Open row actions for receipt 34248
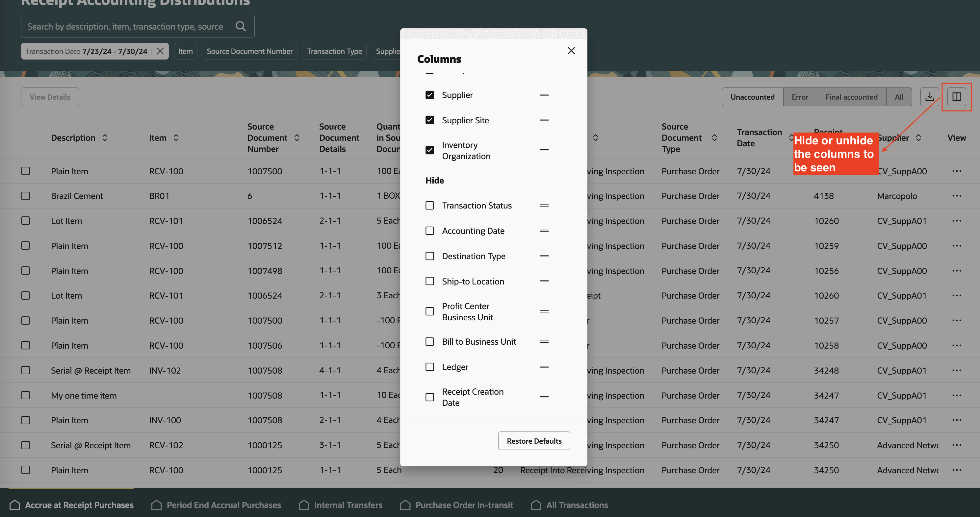 pyautogui.click(x=956, y=371)
